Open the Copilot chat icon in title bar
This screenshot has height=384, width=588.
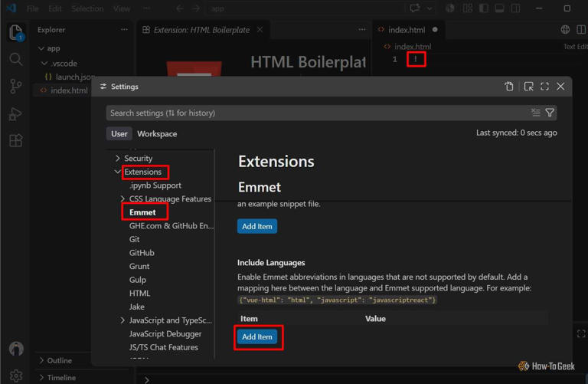coord(415,8)
